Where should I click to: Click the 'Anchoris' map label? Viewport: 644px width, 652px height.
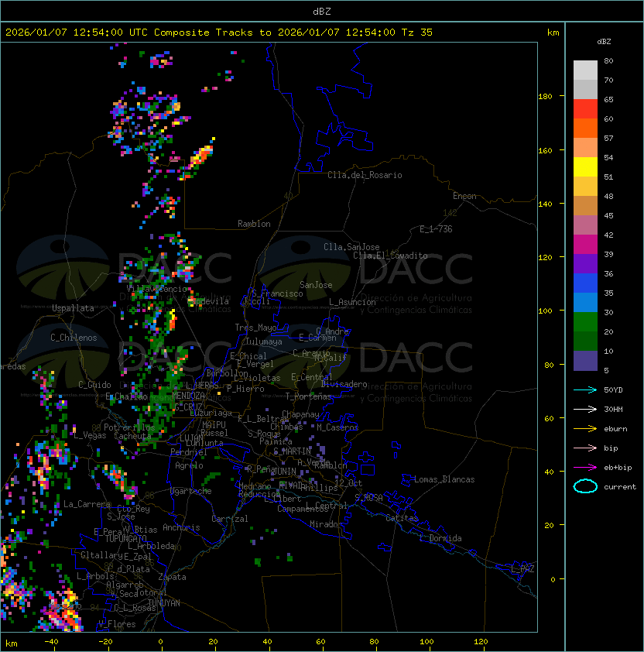click(181, 527)
